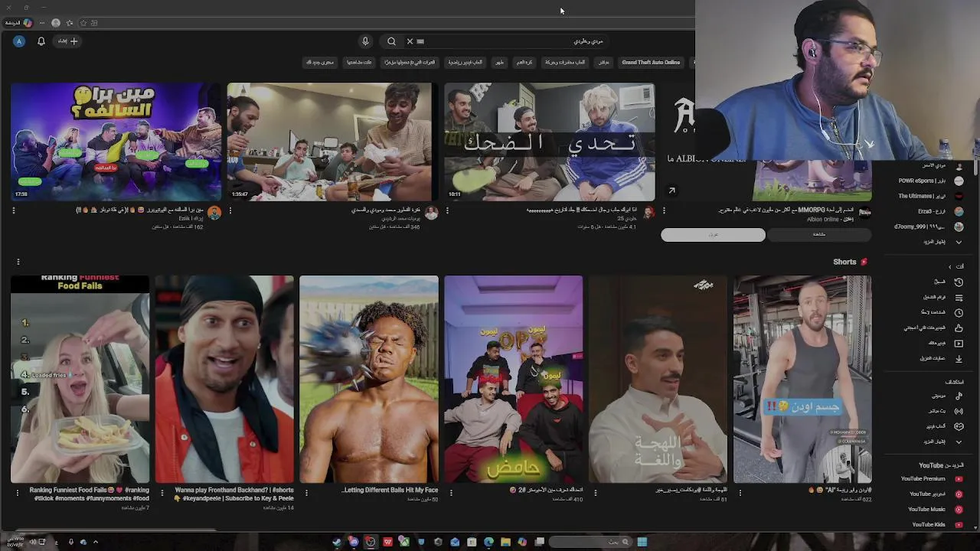The image size is (980, 551).
Task: Open d7oomy_999 subscription channel
Action: pos(929,227)
